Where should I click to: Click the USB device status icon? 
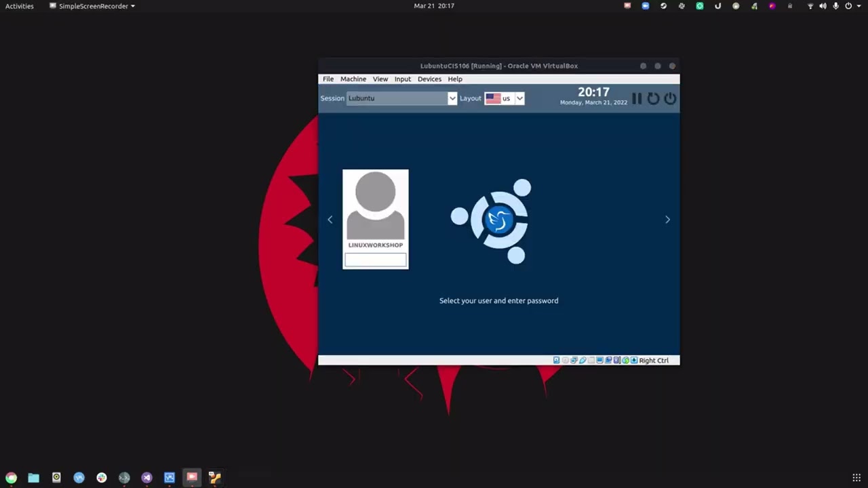tap(583, 361)
